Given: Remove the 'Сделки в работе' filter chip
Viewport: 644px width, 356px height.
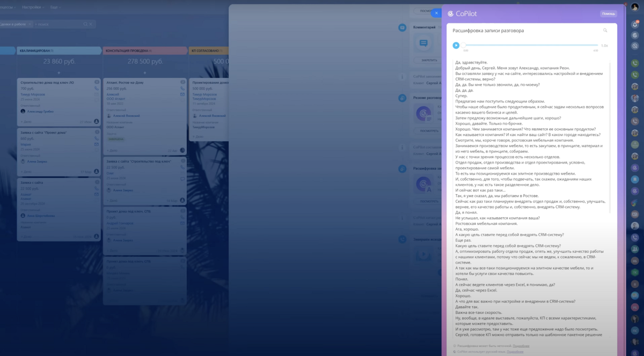Looking at the screenshot, I should click(30, 24).
